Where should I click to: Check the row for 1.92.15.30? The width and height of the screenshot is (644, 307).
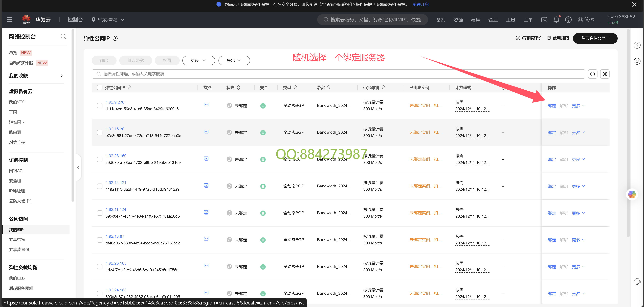click(x=100, y=132)
